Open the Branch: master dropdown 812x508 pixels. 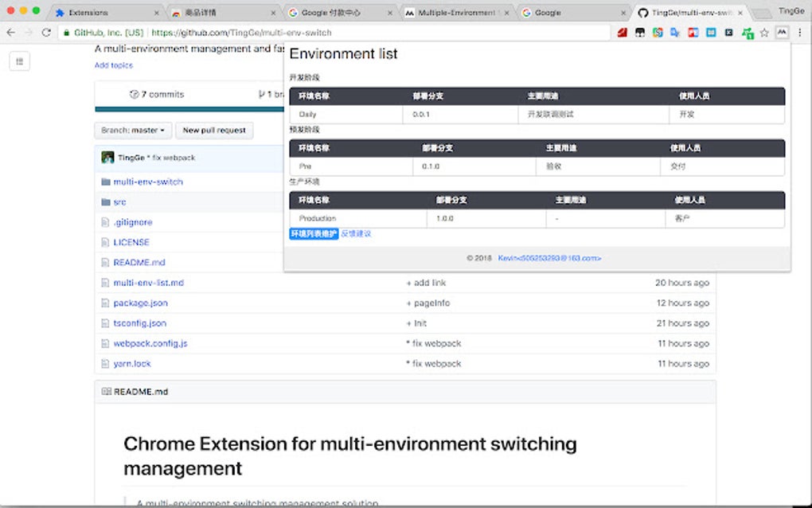coord(132,131)
